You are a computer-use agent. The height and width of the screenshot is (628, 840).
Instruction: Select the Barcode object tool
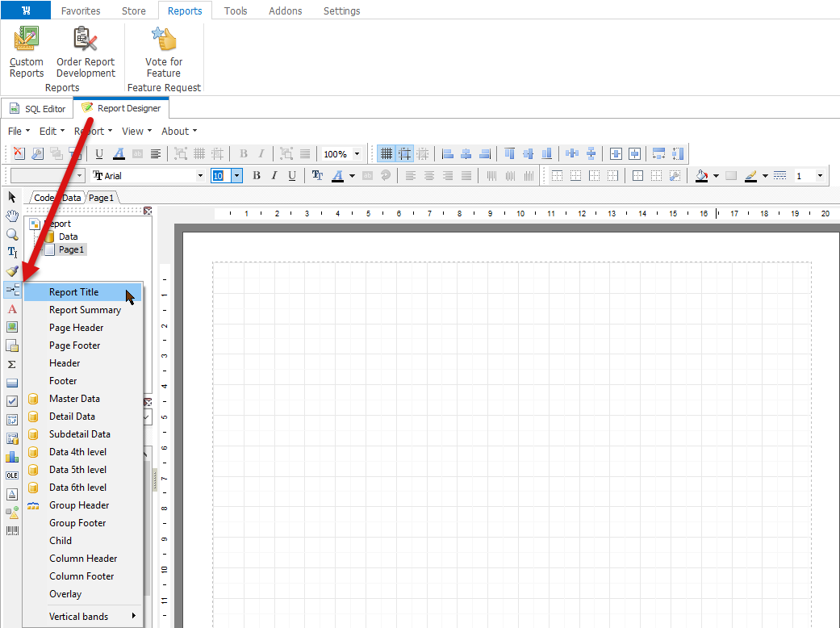coord(12,530)
